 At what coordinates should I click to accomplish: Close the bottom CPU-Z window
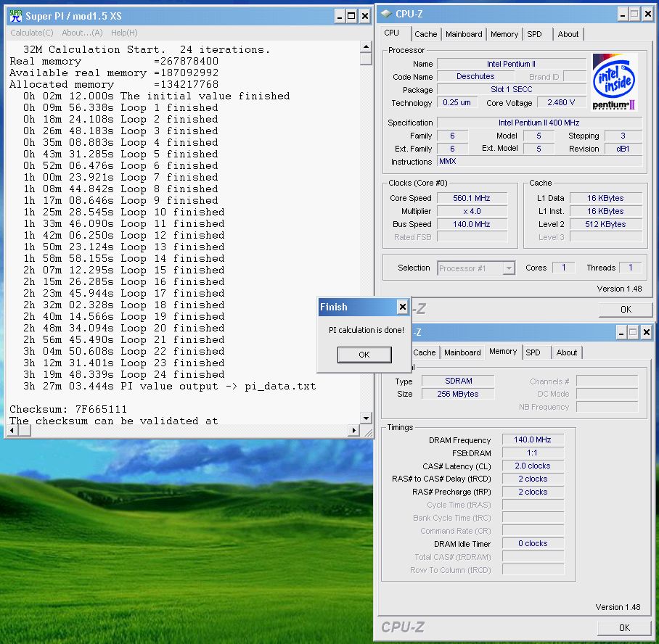coord(647,333)
